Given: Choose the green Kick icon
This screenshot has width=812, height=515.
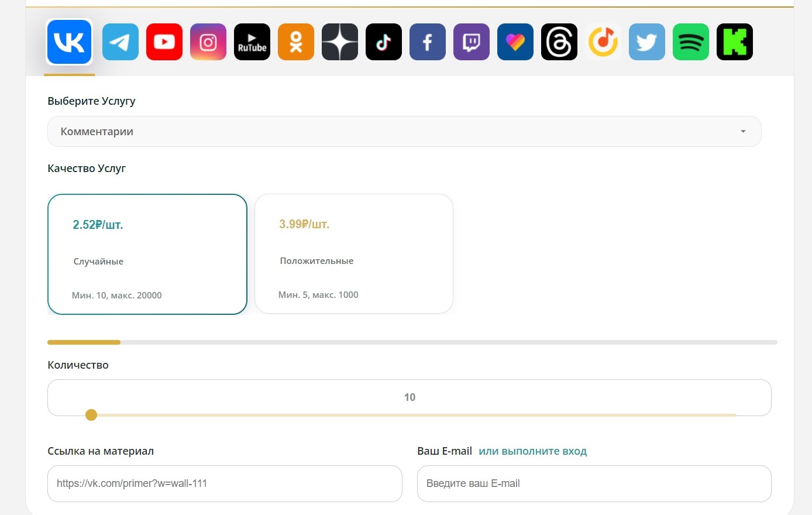Looking at the screenshot, I should point(735,42).
